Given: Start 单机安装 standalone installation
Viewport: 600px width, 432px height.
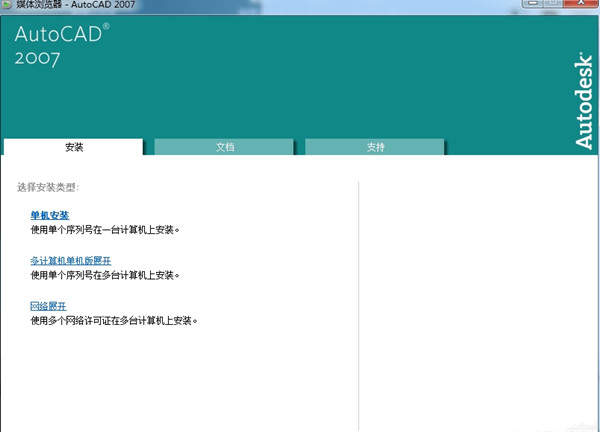Looking at the screenshot, I should [x=50, y=215].
